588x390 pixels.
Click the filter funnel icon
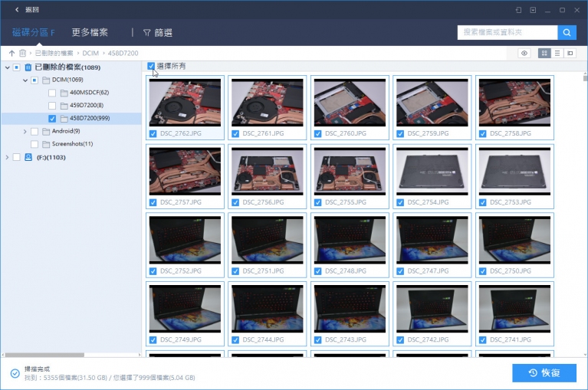pos(146,33)
